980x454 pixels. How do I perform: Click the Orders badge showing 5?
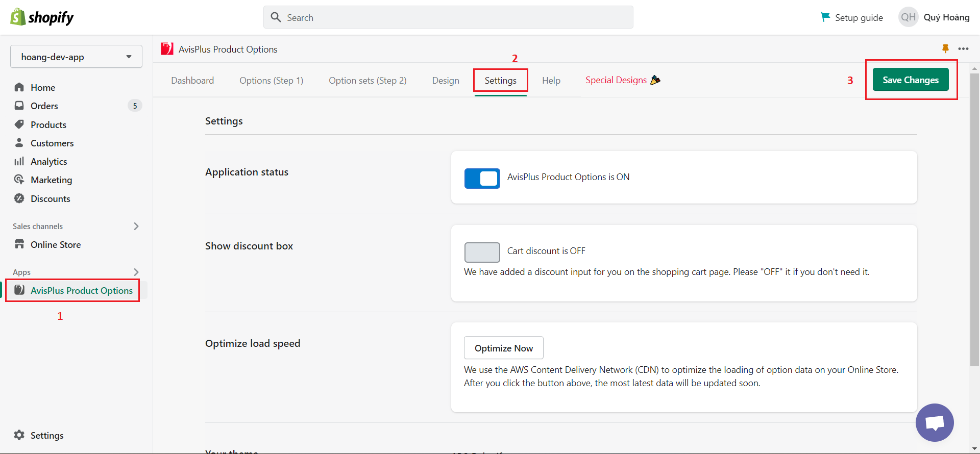135,106
